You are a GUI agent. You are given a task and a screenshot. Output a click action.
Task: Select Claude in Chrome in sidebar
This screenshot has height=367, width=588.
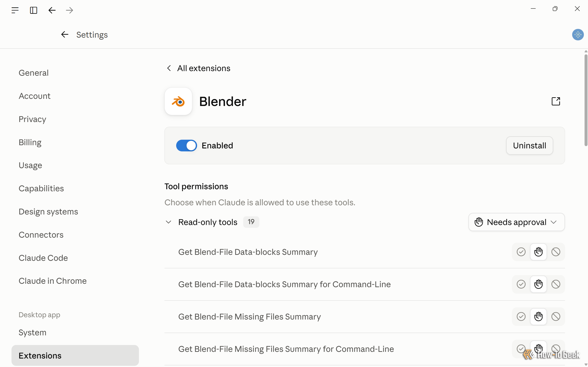(x=53, y=281)
